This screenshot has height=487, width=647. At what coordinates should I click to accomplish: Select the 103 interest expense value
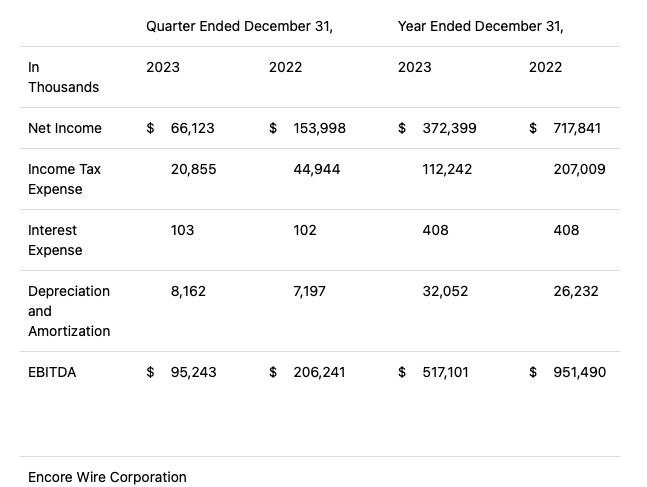(182, 230)
